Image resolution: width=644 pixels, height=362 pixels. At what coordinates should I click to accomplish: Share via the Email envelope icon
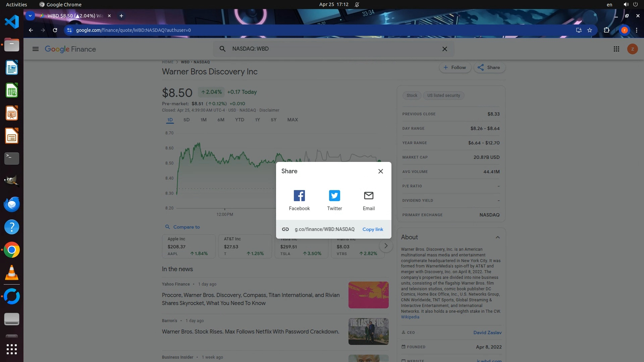coord(369,196)
